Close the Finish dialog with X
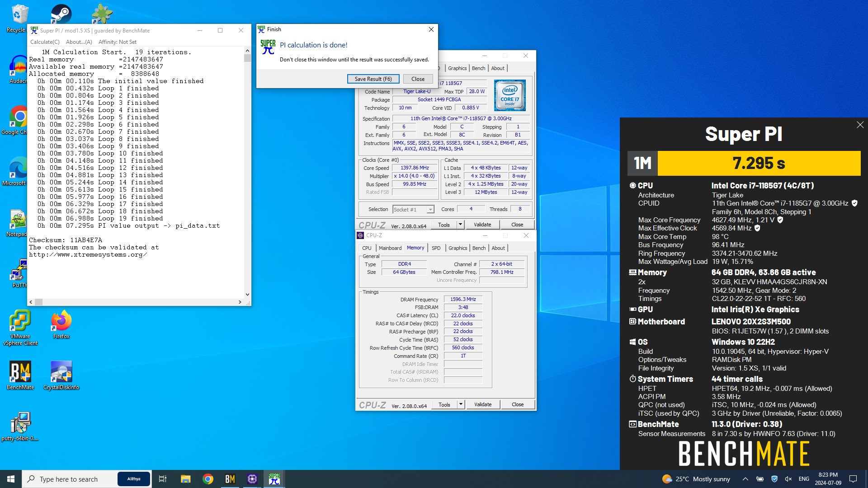This screenshot has height=488, width=868. point(431,29)
